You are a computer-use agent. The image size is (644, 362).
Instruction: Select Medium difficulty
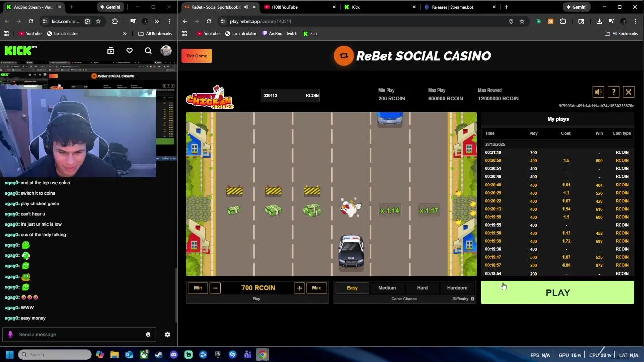point(387,288)
